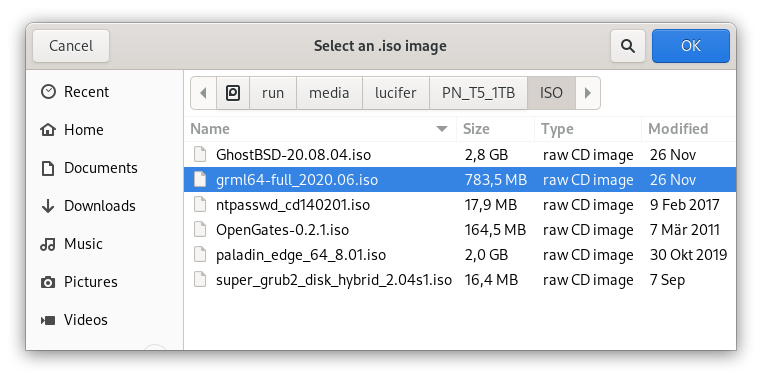Screen dimensions: 762x379
Task: Open Pictures via the camera icon
Action: click(x=48, y=282)
